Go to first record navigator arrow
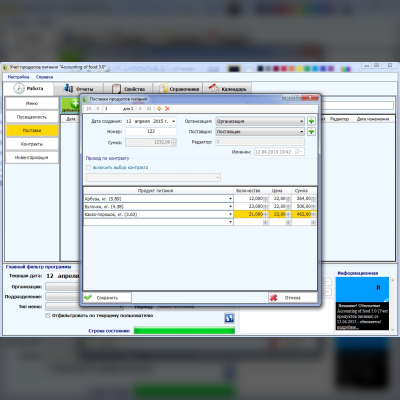The image size is (400, 400). coord(89,109)
